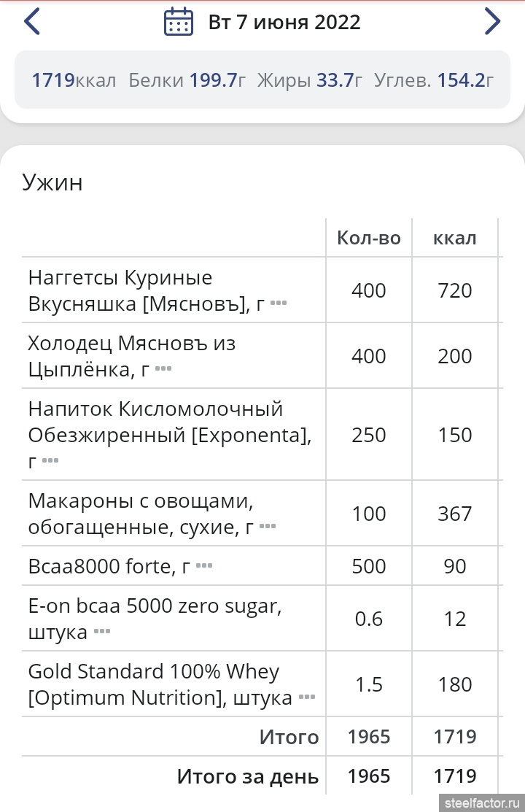The width and height of the screenshot is (525, 812).
Task: Open options dots for Макароны с овощами
Action: pos(268,526)
